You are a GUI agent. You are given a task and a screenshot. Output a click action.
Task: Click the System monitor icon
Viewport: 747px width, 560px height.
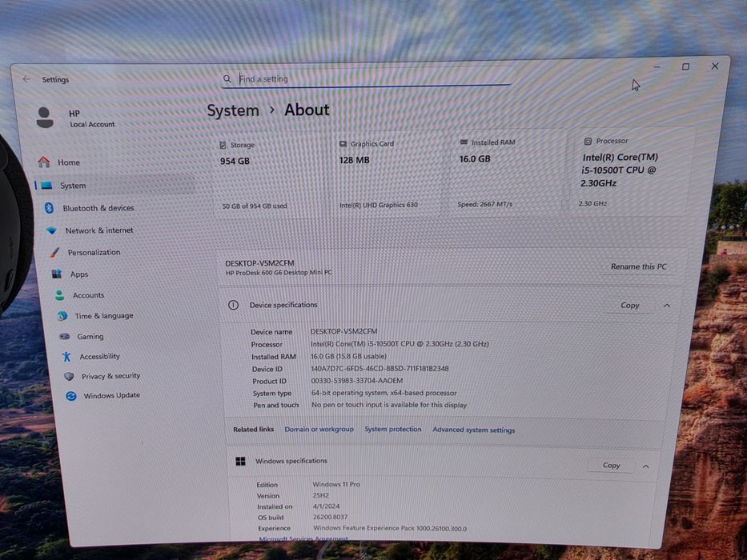pos(46,186)
